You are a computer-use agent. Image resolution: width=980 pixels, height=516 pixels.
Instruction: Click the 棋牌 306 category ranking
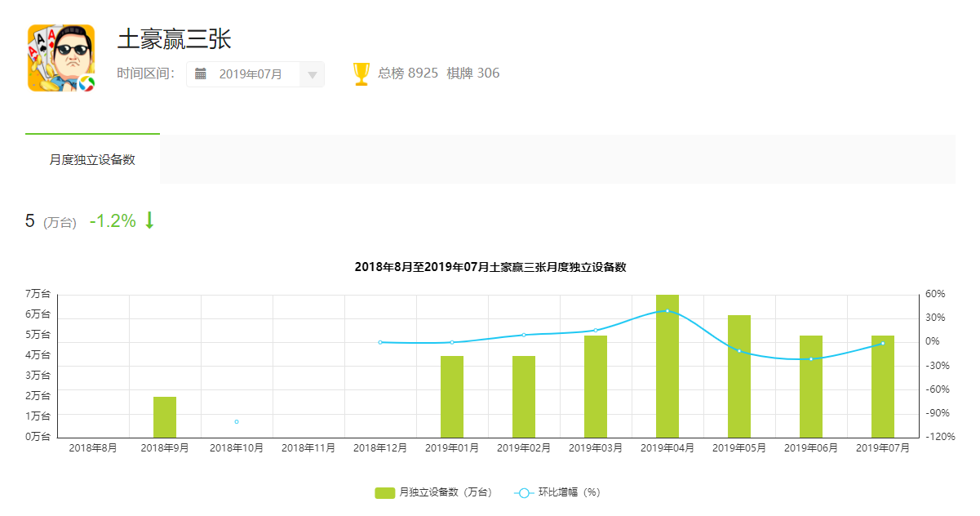[473, 73]
